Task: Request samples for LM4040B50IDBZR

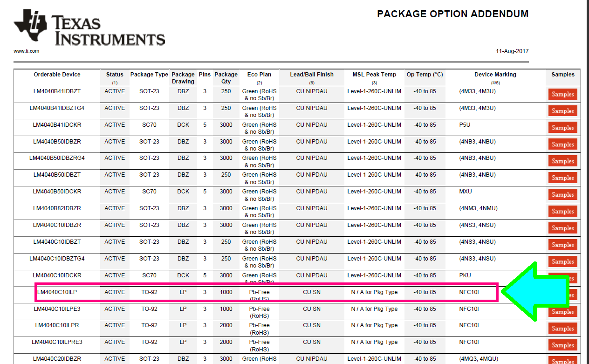Action: pos(563,144)
